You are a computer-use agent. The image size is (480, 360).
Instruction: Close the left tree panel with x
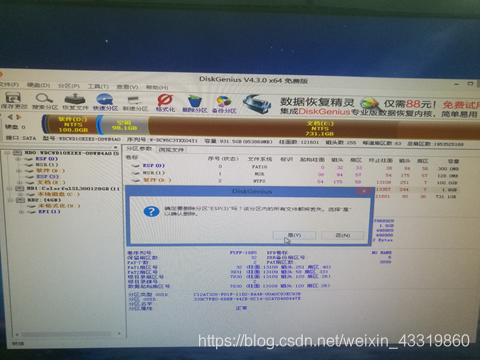point(115,147)
